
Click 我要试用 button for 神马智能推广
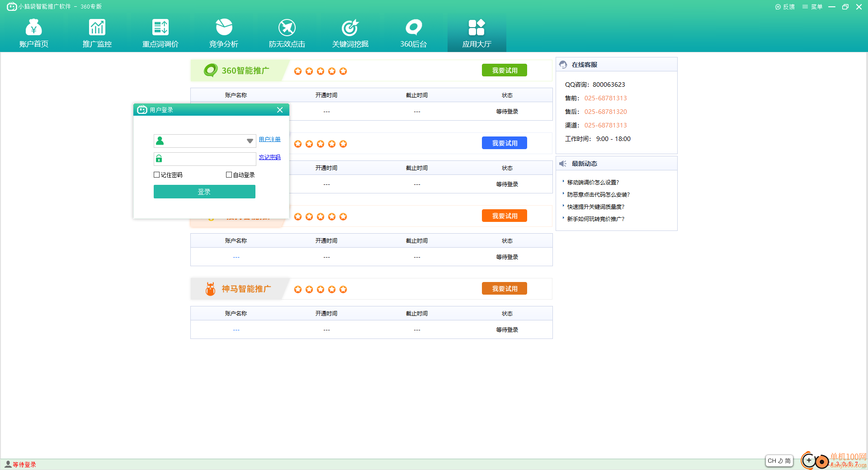(505, 288)
